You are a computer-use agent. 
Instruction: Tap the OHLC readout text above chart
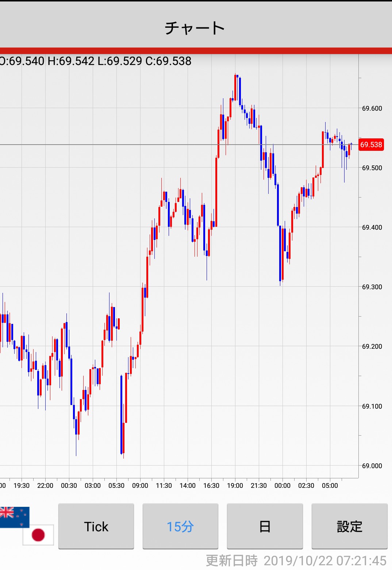click(96, 61)
